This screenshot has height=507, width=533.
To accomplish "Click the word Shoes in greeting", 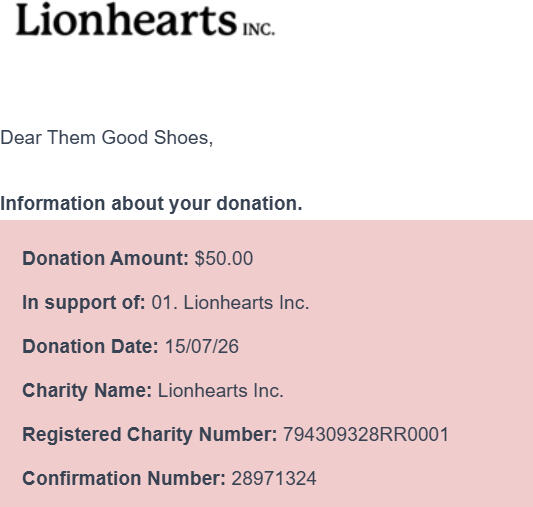I will click(183, 138).
